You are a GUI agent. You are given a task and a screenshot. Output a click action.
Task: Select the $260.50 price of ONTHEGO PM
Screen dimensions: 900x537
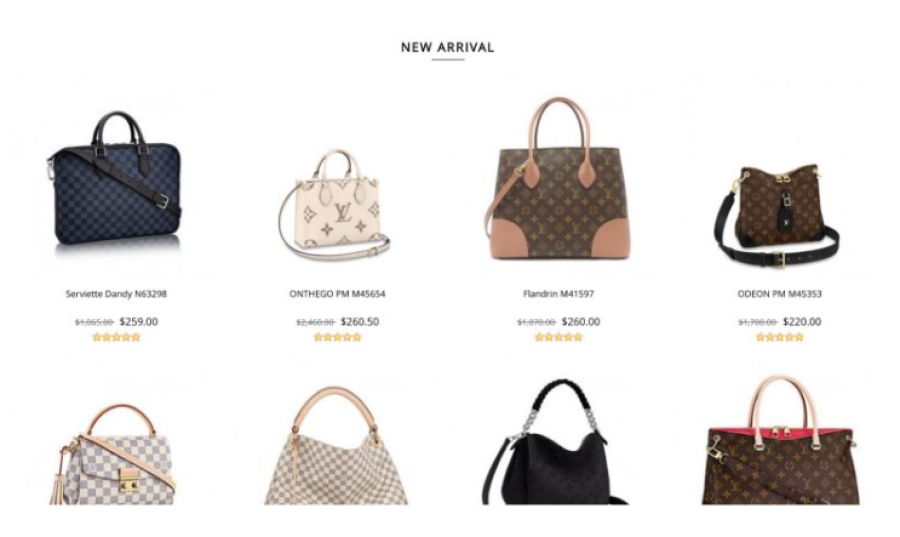pyautogui.click(x=359, y=322)
